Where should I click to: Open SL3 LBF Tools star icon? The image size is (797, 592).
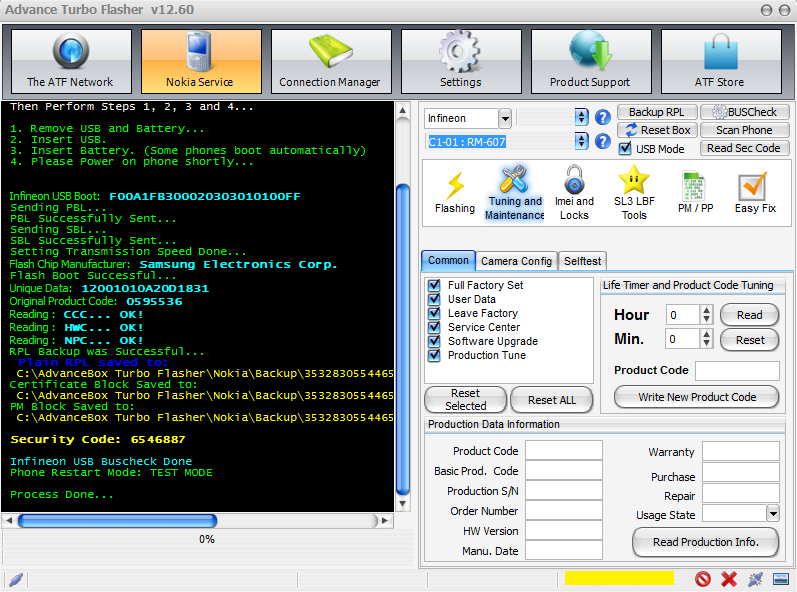(634, 193)
